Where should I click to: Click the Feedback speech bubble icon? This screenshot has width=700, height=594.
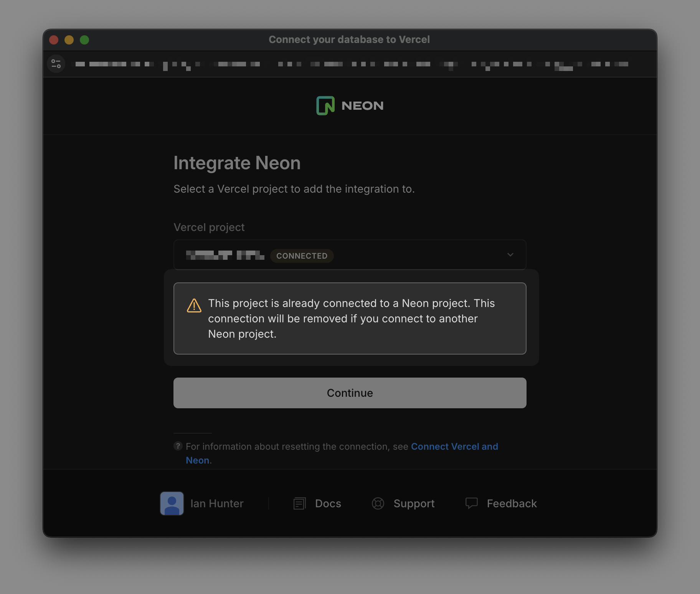(x=471, y=503)
